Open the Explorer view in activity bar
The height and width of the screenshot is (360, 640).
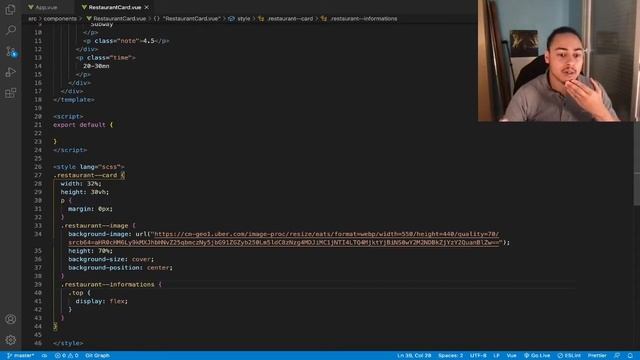tap(11, 9)
